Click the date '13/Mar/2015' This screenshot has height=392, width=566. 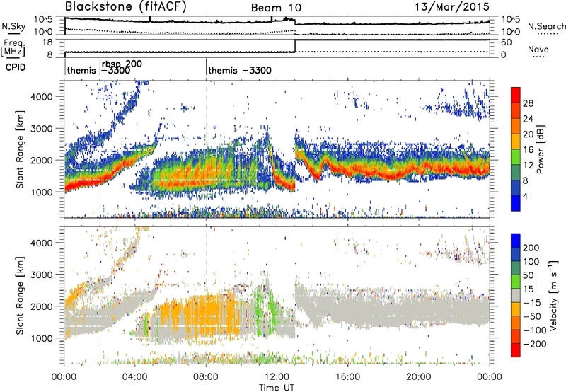(x=452, y=6)
